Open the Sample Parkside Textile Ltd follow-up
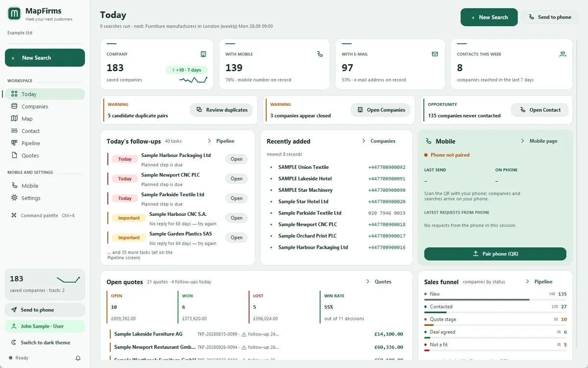This screenshot has height=368, width=588. [237, 198]
